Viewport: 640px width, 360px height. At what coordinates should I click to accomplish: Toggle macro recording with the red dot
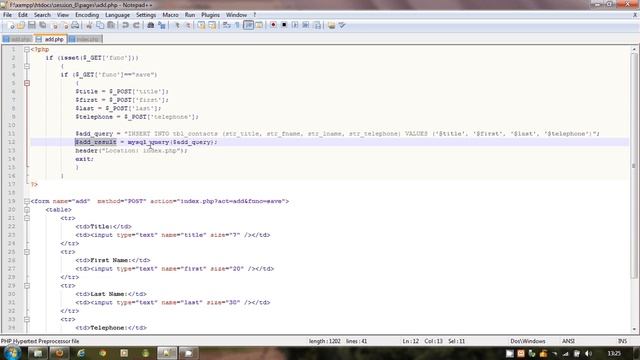[x=273, y=25]
